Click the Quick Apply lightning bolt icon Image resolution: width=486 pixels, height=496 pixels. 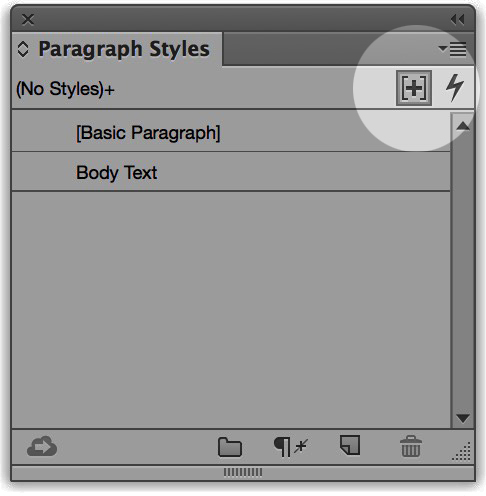tap(455, 88)
